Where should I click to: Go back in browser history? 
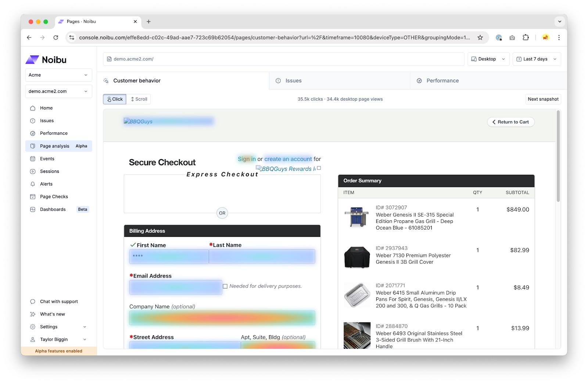point(29,37)
